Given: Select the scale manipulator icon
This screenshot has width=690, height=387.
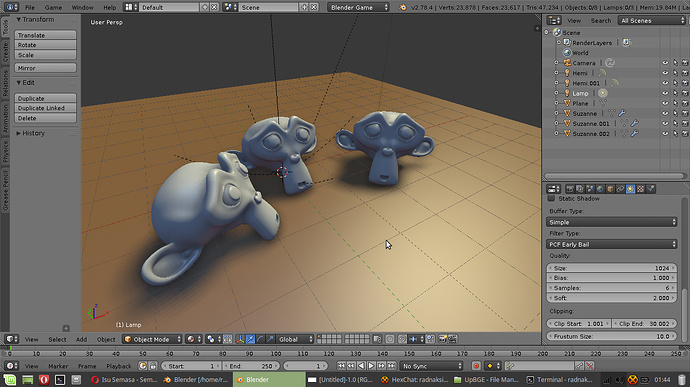Looking at the screenshot, I should [270, 339].
